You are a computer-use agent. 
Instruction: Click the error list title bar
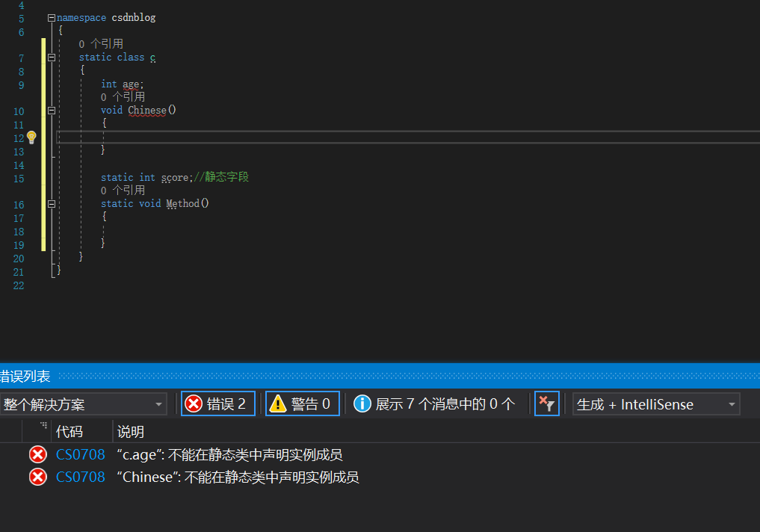(x=380, y=376)
